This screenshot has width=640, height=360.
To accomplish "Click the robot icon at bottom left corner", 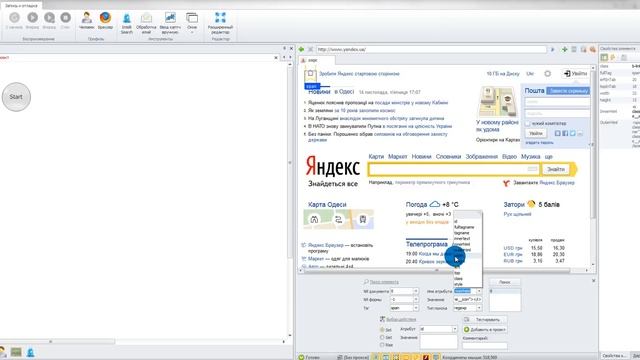I will (x=31, y=352).
